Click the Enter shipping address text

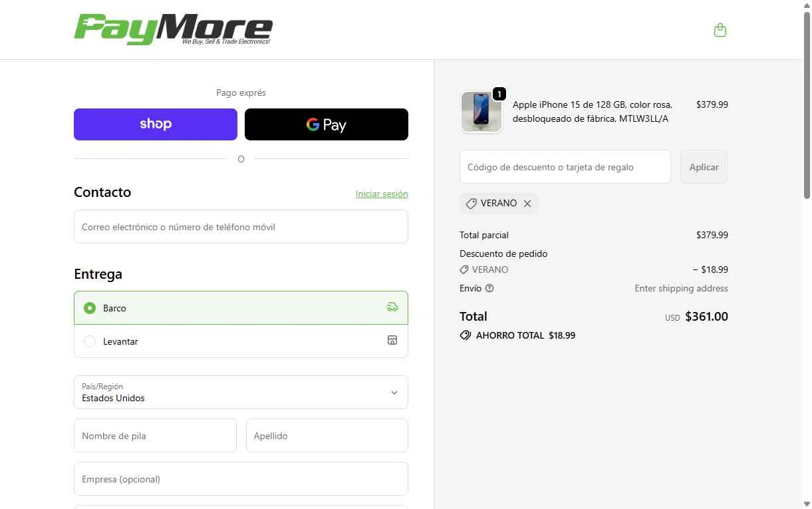point(681,288)
